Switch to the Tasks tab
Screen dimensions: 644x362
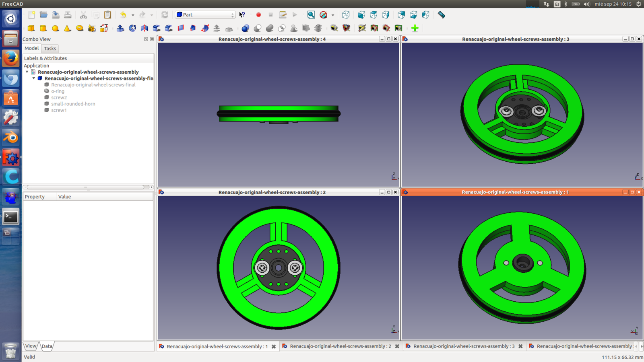pos(50,49)
